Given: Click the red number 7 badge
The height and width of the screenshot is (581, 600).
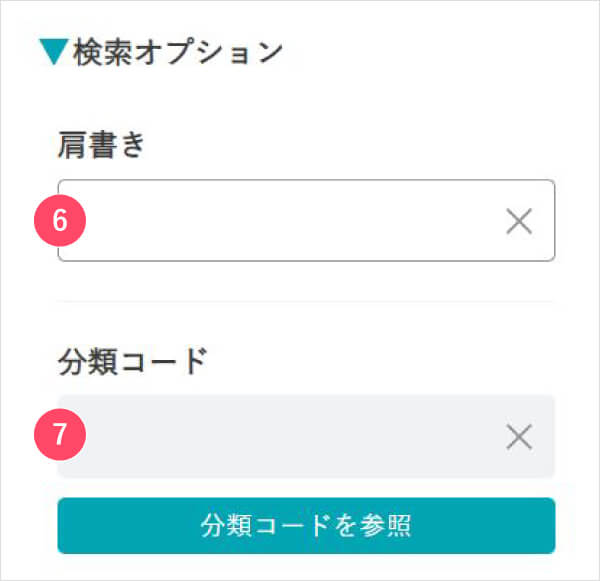Looking at the screenshot, I should point(60,434).
